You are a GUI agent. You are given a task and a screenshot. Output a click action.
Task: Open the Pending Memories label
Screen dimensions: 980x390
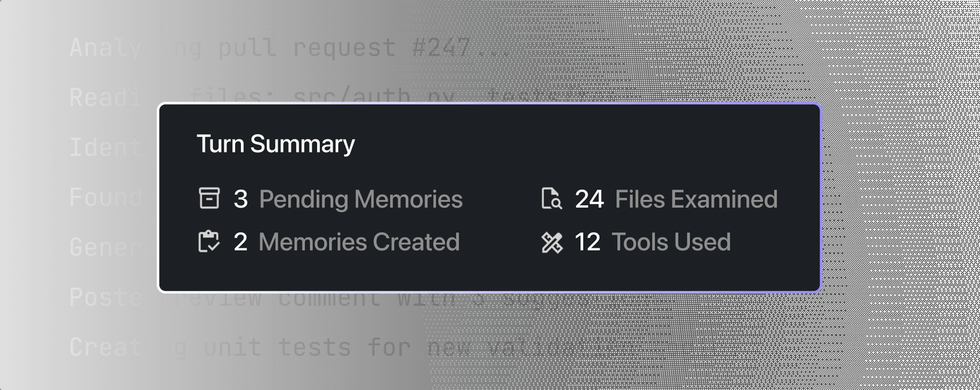click(360, 199)
